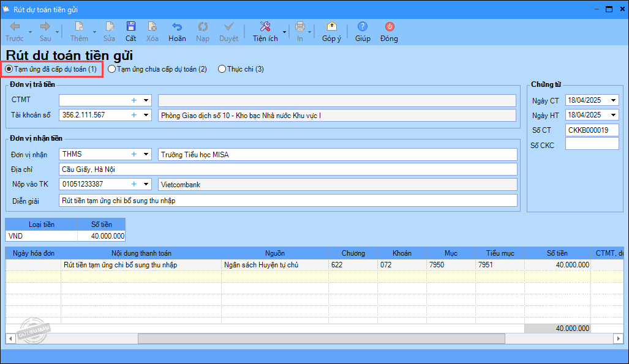Add new receiving unit in Đơn vị nhận
The image size is (629, 364).
tap(134, 154)
